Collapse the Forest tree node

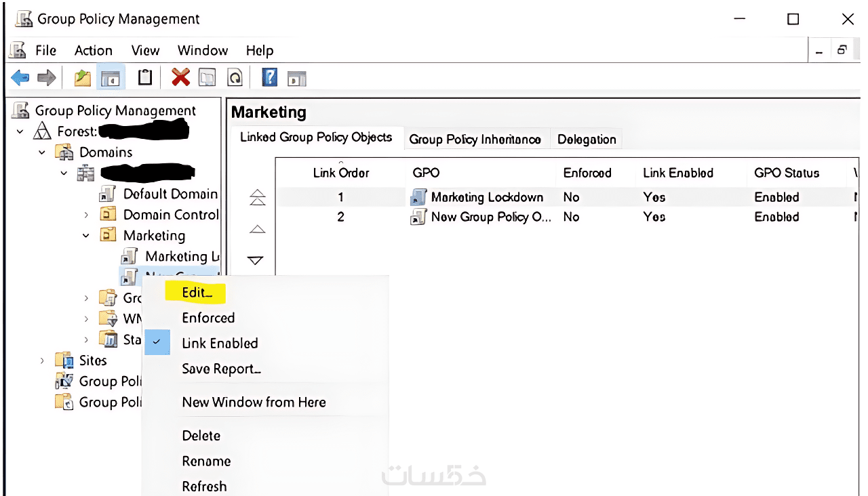[x=20, y=131]
